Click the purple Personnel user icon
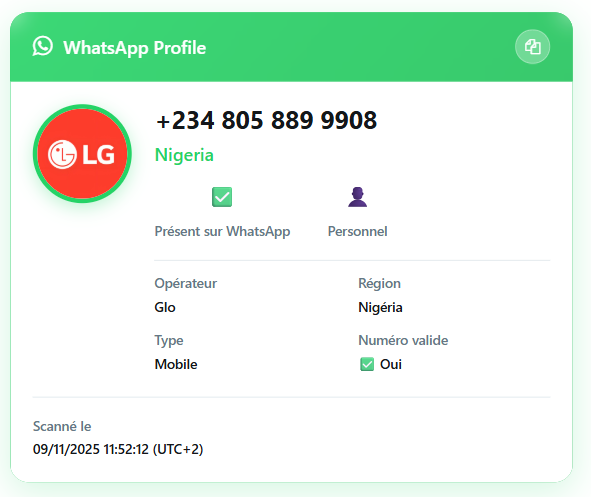 click(357, 197)
